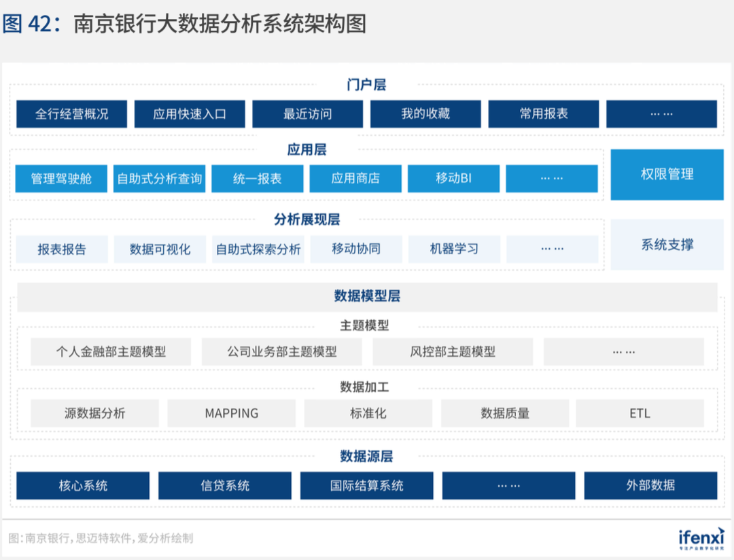The width and height of the screenshot is (734, 560).
Task: Click the 移动BI block
Action: 453,178
